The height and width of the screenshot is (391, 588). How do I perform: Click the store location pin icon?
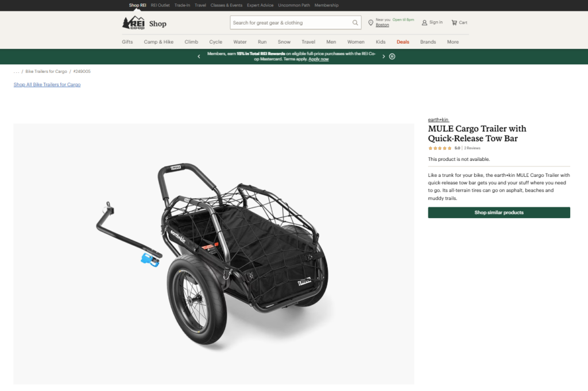click(x=371, y=23)
